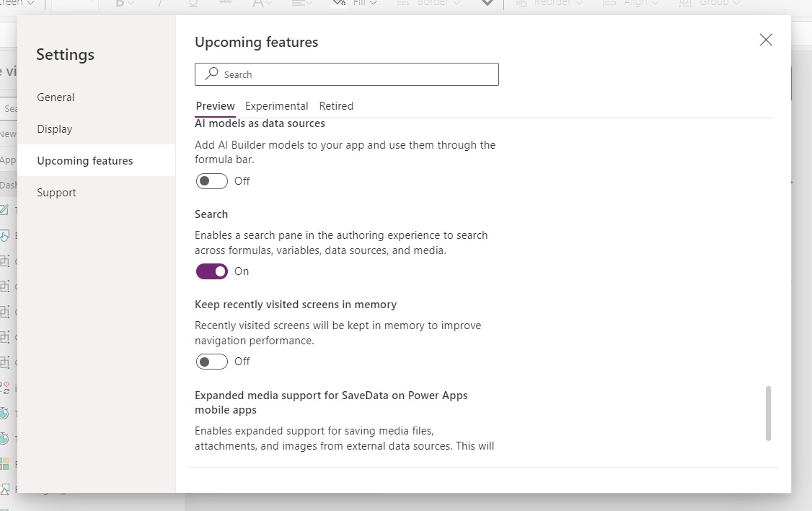Open the Support section

pos(56,192)
